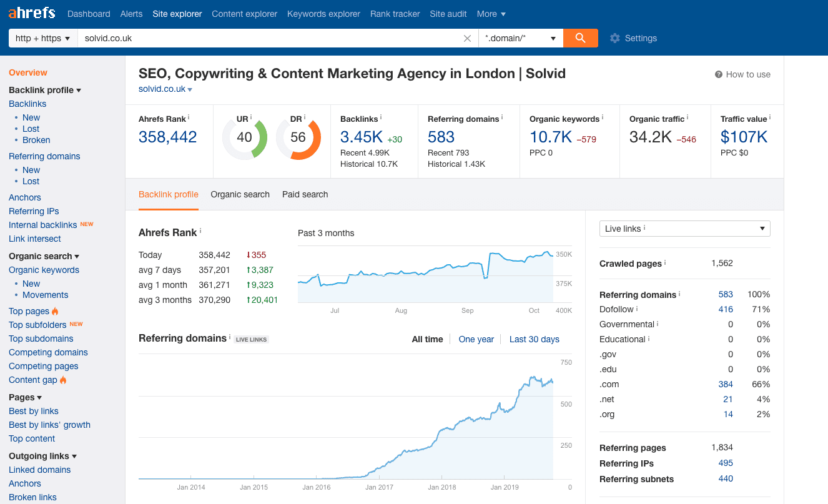Click the info icon beside Governmental
Image resolution: width=828 pixels, height=504 pixels.
click(x=658, y=324)
